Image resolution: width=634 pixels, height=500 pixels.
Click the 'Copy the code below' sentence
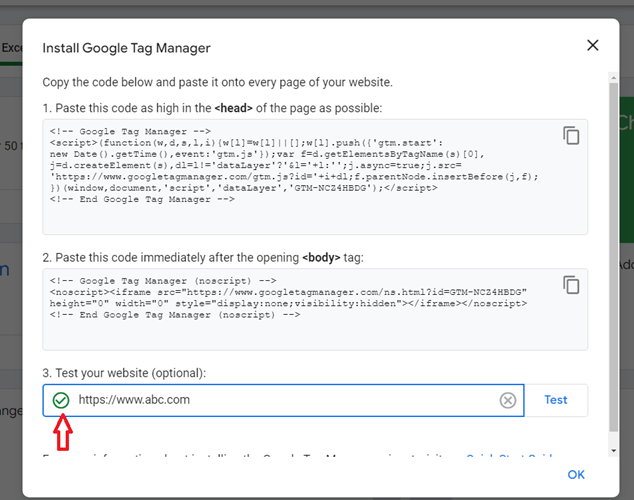coord(218,82)
